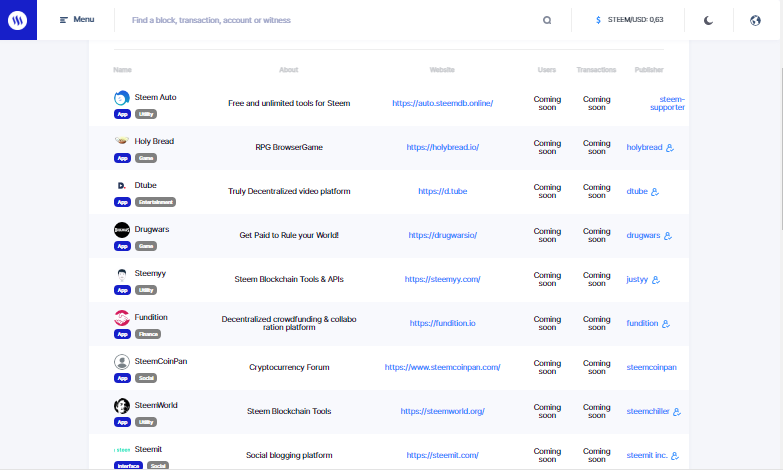
Task: Open steemcoinpan publisher profile
Action: click(x=652, y=367)
